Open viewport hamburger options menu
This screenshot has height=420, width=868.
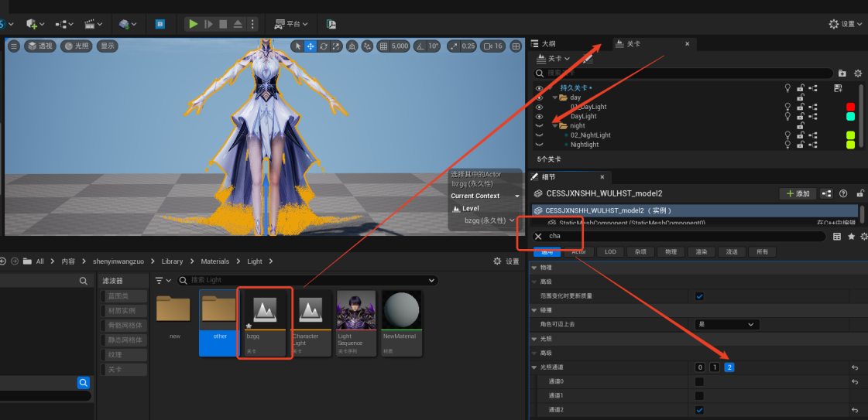pyautogui.click(x=13, y=46)
